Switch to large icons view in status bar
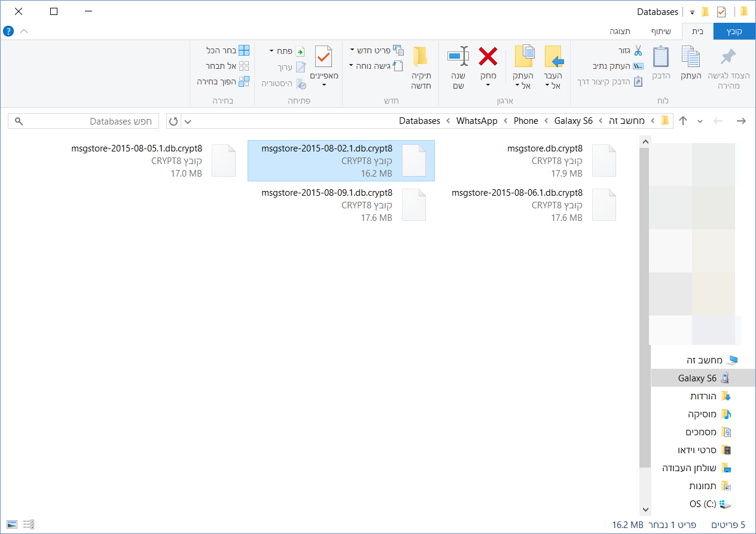Viewport: 756px width, 534px height. point(12,525)
